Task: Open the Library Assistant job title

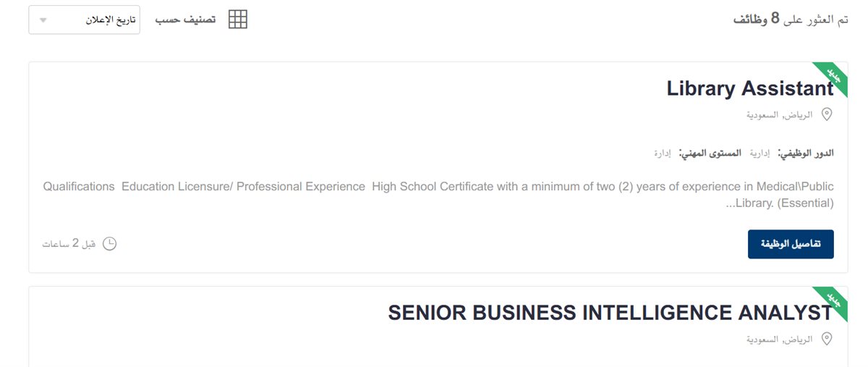Action: pyautogui.click(x=750, y=88)
